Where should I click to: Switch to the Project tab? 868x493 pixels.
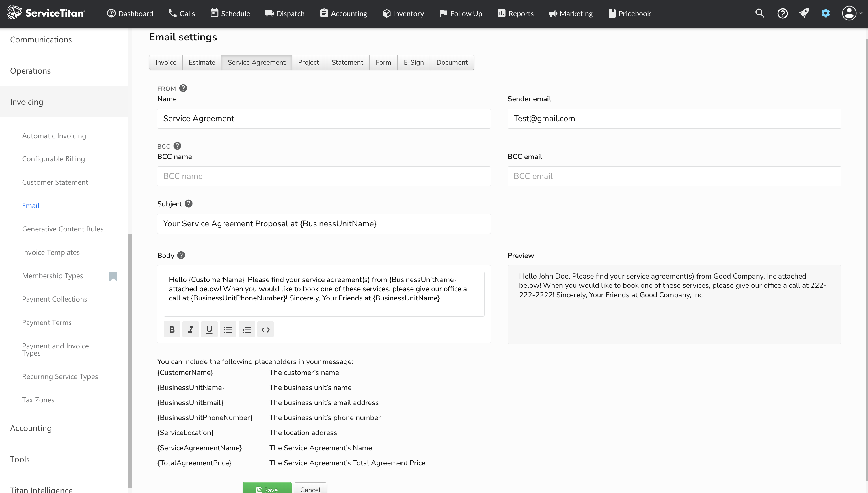pyautogui.click(x=308, y=62)
